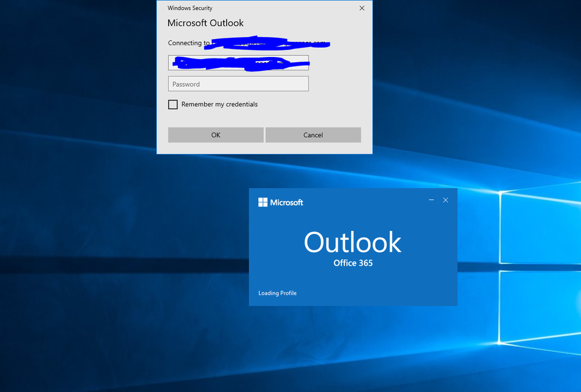Close the Windows Security dialog
This screenshot has width=581, height=392.
pyautogui.click(x=362, y=8)
